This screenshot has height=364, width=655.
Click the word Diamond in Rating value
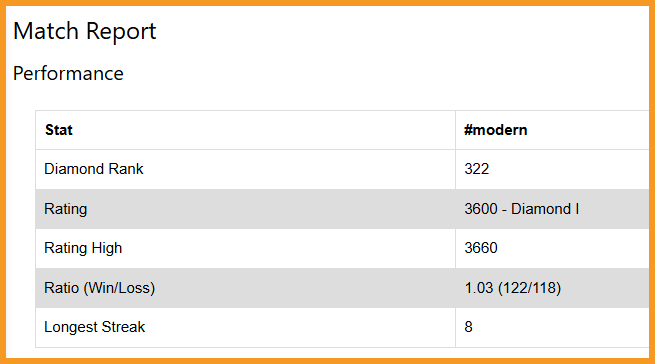click(541, 209)
